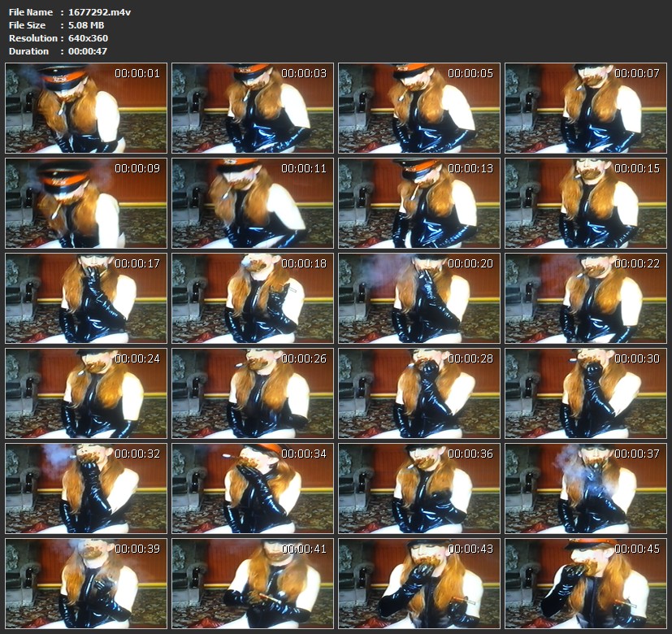672x634 pixels.
Task: Click the frame labeled 00:00:09
Action: (x=86, y=203)
